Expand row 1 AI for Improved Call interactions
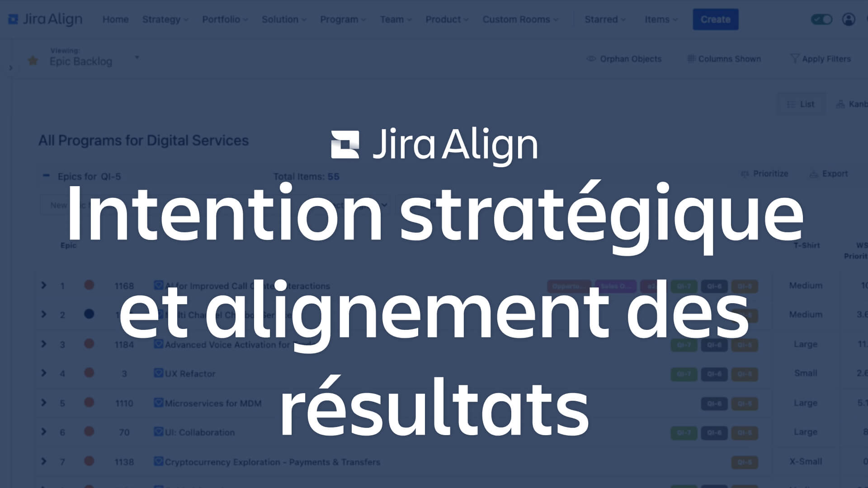 45,286
